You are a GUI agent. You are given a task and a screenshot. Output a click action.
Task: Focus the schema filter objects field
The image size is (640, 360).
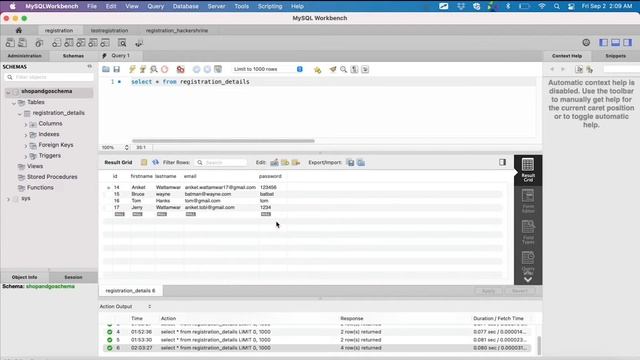49,77
